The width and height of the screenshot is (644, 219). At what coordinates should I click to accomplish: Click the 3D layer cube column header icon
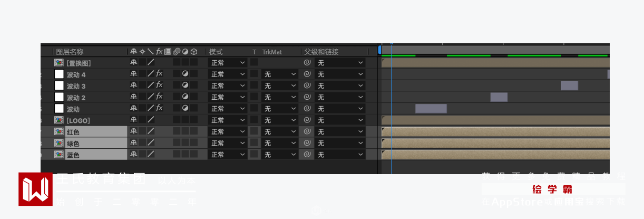(194, 52)
